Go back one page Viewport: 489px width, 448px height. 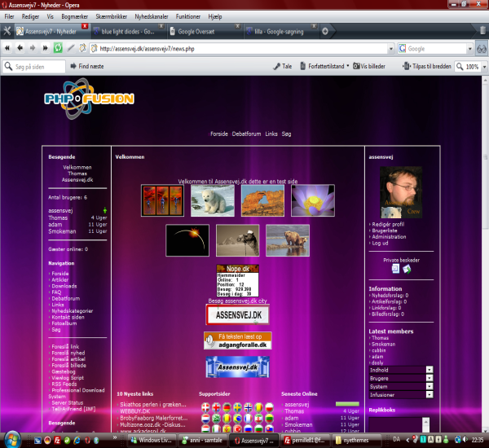(20, 48)
